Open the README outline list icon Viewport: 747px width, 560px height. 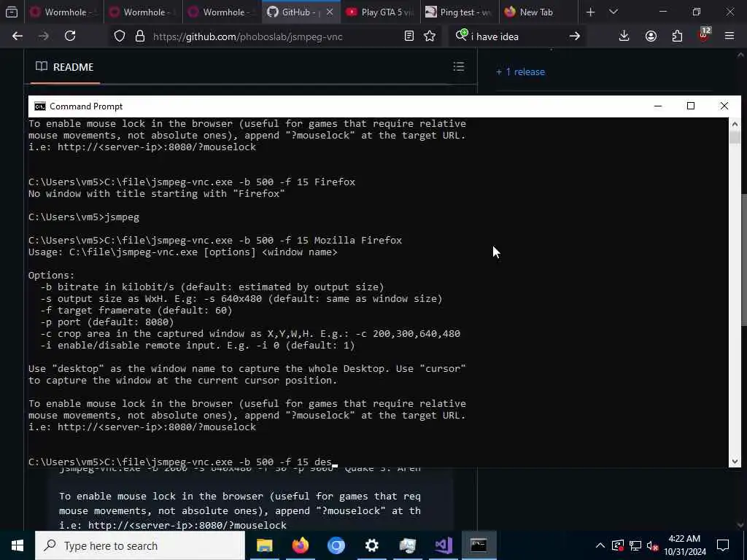click(x=458, y=66)
